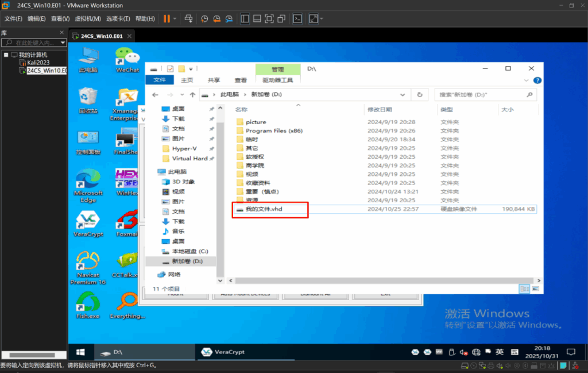
Task: Toggle the VMware library sidebar view button
Action: pyautogui.click(x=245, y=18)
